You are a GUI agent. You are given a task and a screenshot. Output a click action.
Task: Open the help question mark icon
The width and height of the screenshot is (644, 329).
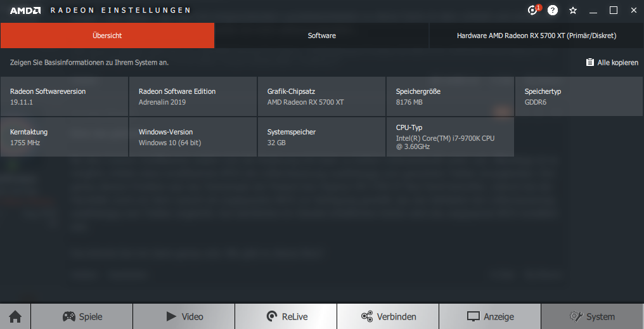[553, 10]
